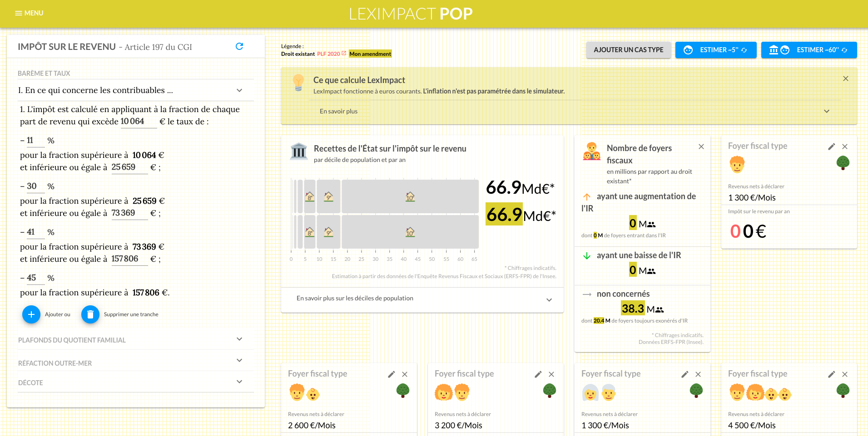
Task: Edit the 4 500 €/Mois foyer fiscal type
Action: pos(831,374)
